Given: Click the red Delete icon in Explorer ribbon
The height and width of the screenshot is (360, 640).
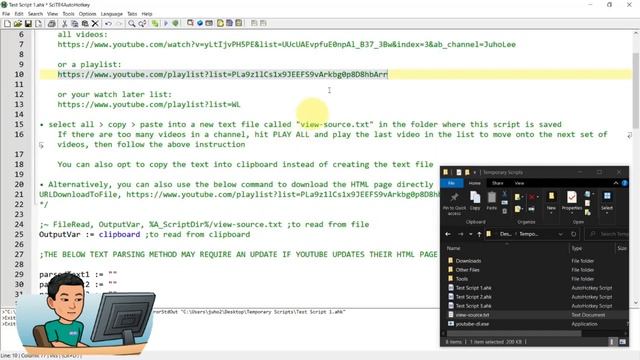Looking at the screenshot, I should pos(532,198).
